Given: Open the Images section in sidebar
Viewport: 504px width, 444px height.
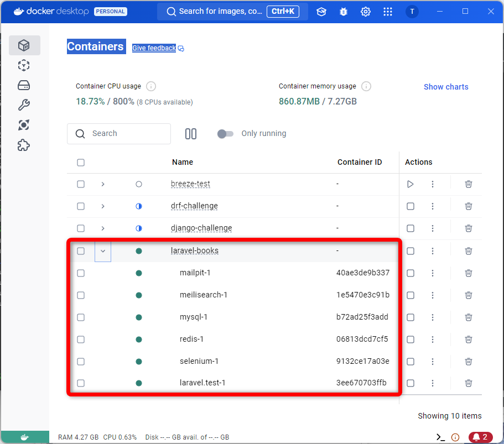Looking at the screenshot, I should tap(24, 65).
